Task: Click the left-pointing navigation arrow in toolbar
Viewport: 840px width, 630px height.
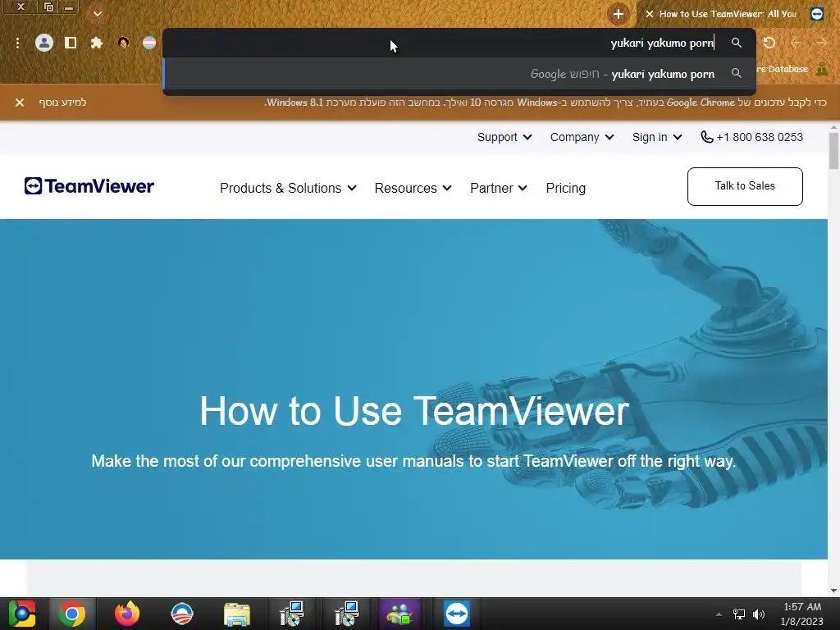Action: point(796,43)
